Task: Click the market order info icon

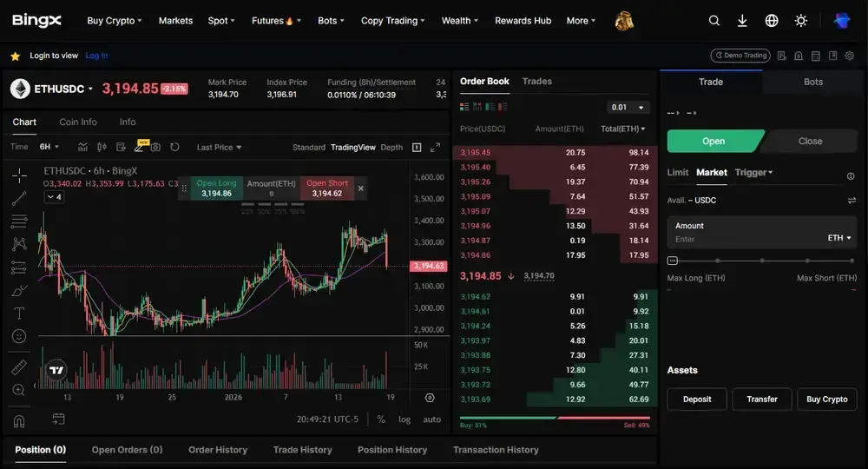Action: [x=851, y=176]
